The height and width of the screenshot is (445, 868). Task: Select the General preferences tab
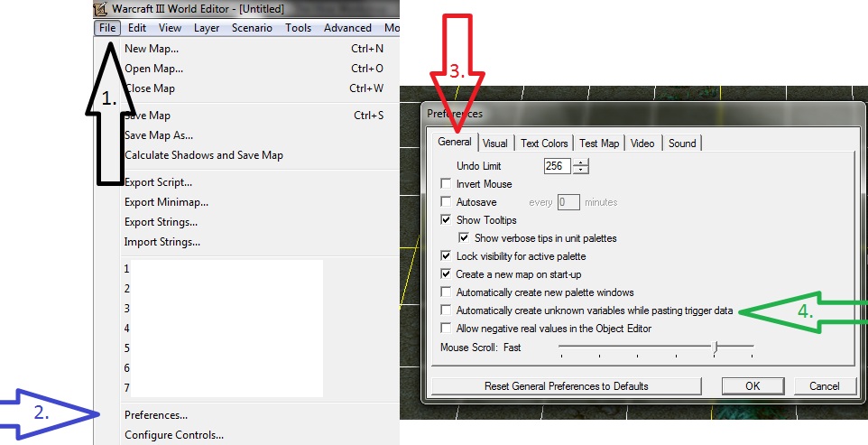[455, 143]
